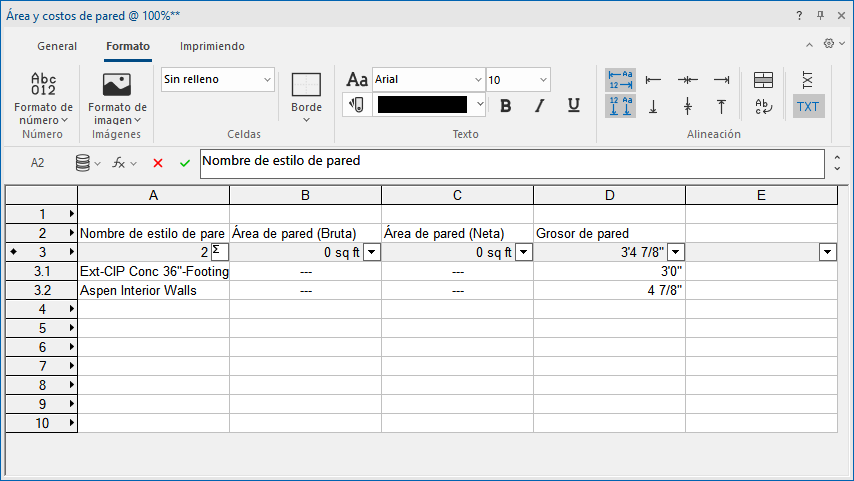Open the Sin relleno fill dropdown
The height and width of the screenshot is (481, 854).
tap(217, 79)
